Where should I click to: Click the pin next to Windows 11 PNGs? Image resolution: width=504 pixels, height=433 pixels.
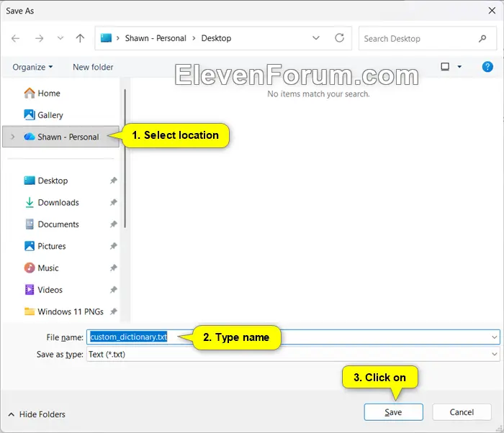point(113,311)
